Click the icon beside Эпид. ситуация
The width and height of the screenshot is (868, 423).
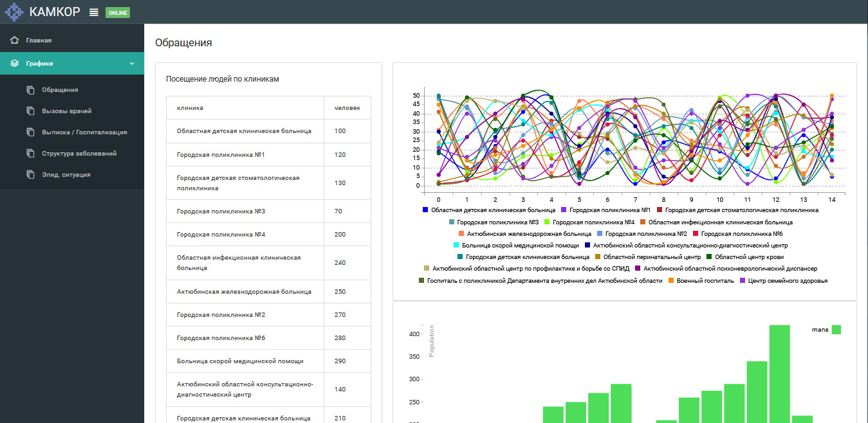click(30, 175)
